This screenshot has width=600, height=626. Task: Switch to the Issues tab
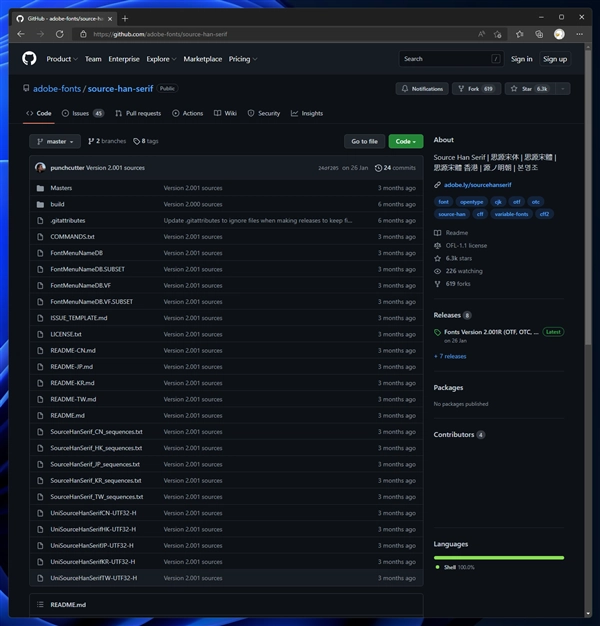[83, 113]
